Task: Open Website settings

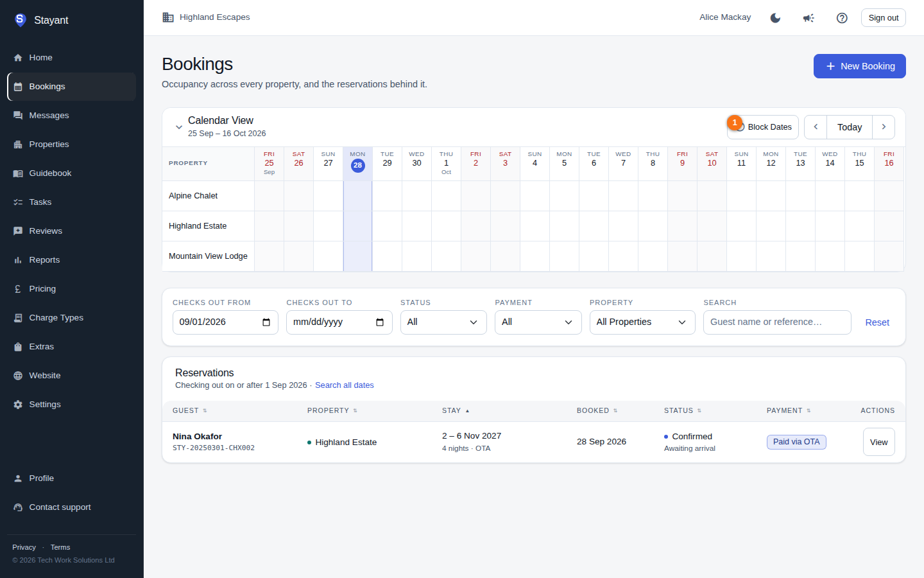Action: click(x=71, y=376)
